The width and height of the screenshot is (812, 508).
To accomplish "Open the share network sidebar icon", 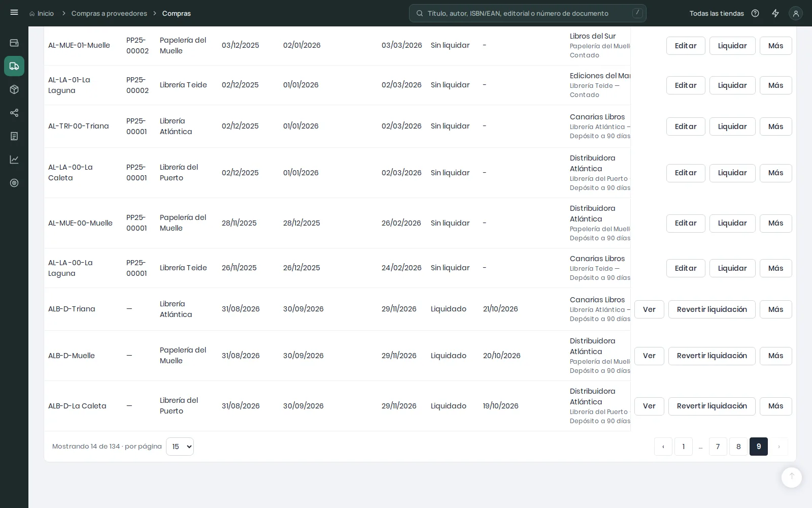I will [14, 113].
